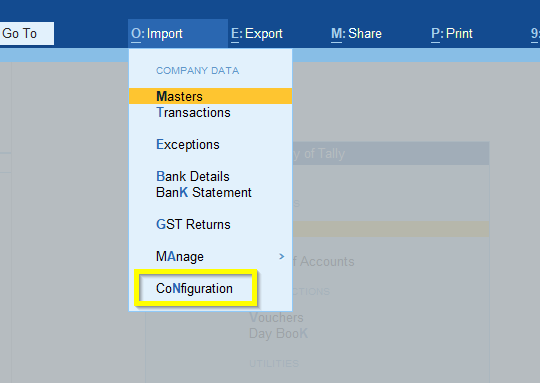Open CoNfiguration in Import menu
This screenshot has width=540, height=383.
194,289
